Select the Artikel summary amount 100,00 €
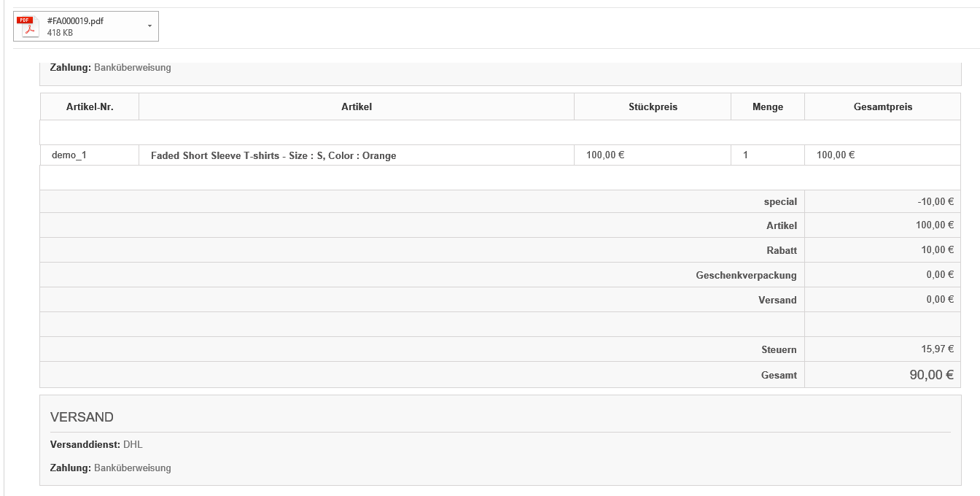The image size is (980, 496). (935, 225)
